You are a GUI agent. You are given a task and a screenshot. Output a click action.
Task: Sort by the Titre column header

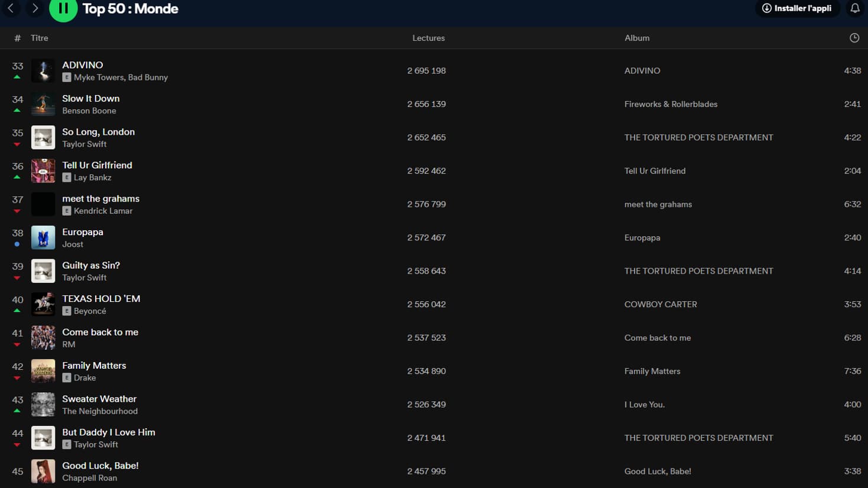(x=40, y=38)
